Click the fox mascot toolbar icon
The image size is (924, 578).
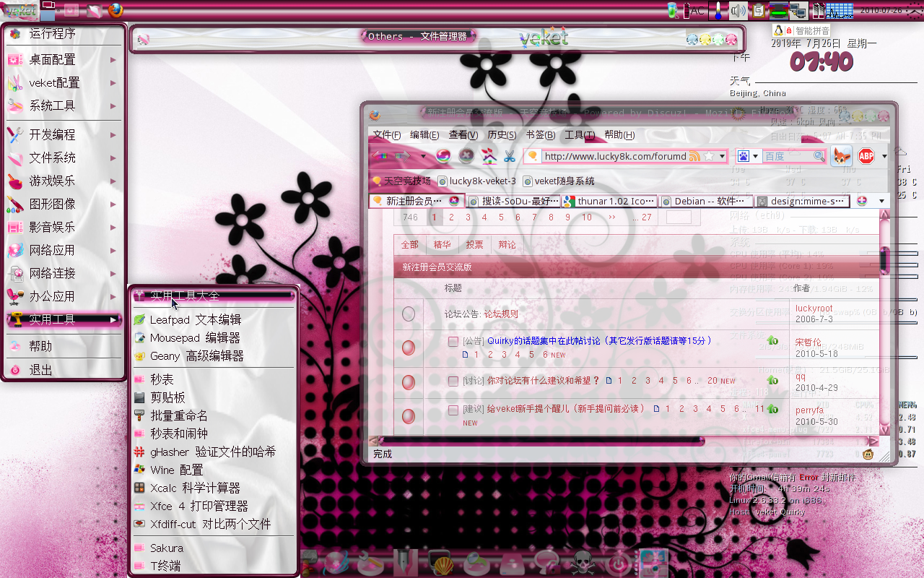point(841,155)
